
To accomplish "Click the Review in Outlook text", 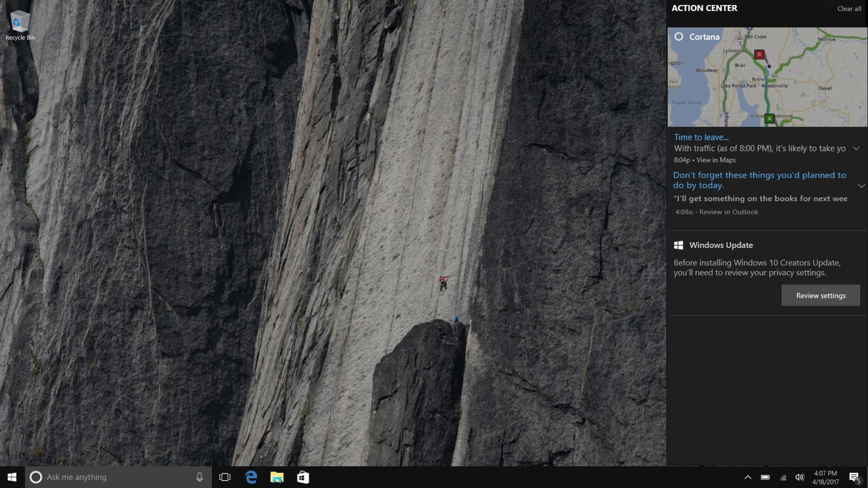I will coord(729,212).
